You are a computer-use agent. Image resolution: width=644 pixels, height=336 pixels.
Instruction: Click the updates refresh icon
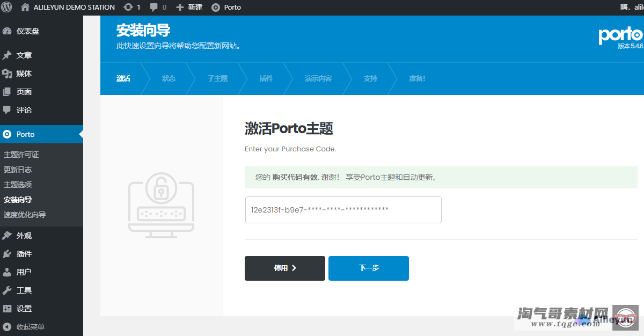(128, 7)
